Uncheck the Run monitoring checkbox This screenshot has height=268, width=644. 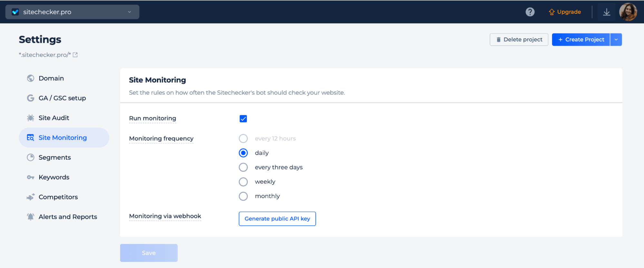(243, 119)
